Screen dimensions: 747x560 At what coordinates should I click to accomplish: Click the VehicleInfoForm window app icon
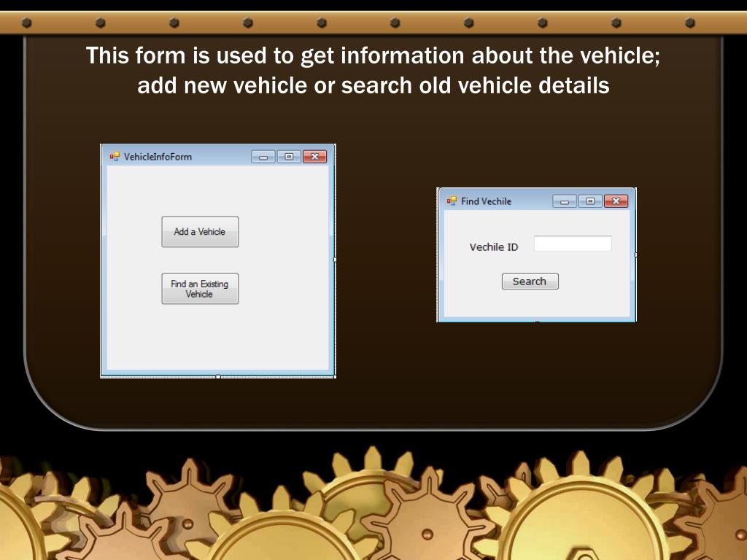[x=115, y=157]
